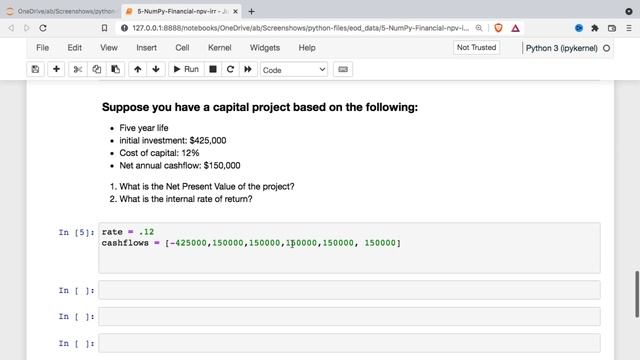Move selected cell down arrow

tap(156, 69)
